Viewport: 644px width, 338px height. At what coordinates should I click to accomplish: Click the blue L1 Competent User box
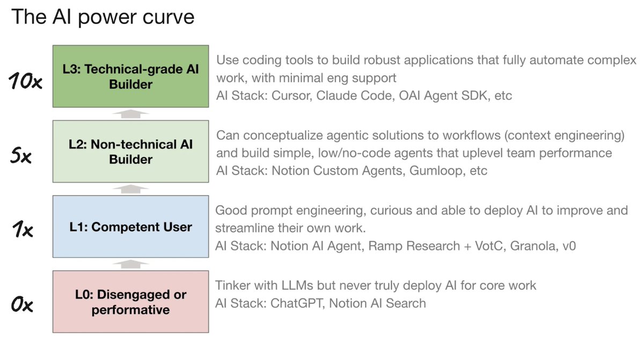click(x=130, y=226)
